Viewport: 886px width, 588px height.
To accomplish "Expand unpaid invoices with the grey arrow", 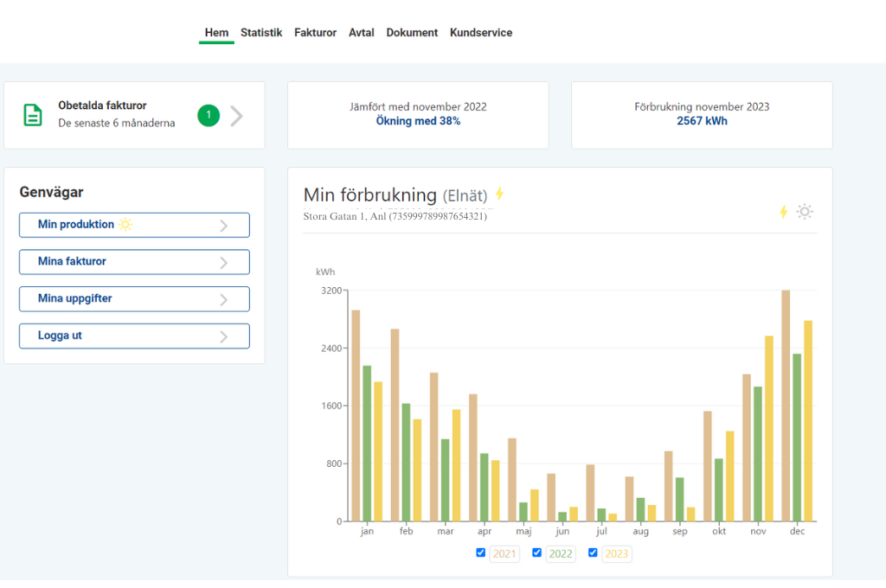I will click(237, 116).
